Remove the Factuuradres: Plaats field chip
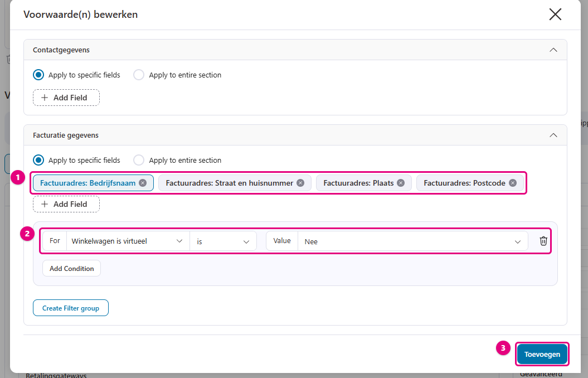 [x=401, y=183]
